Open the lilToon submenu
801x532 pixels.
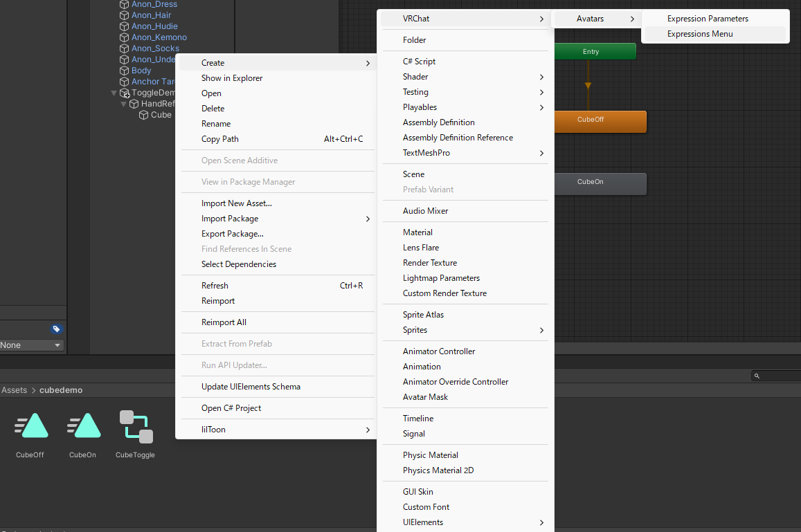tap(278, 430)
